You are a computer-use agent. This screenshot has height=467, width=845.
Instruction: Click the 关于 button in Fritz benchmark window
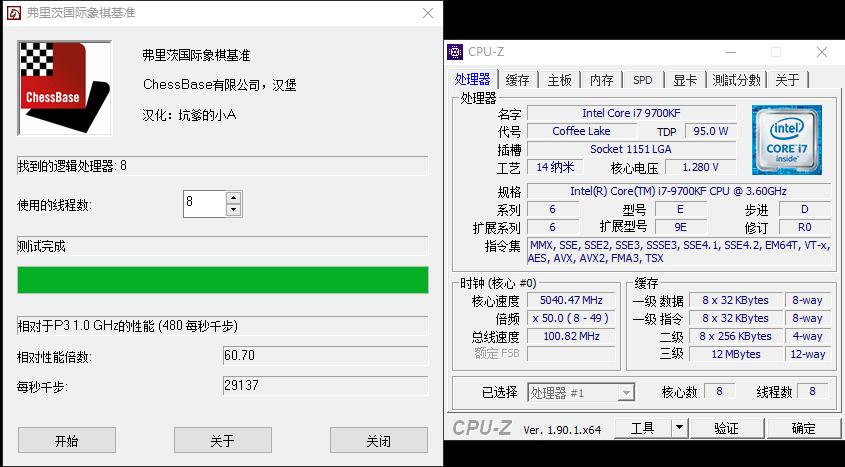click(x=223, y=441)
